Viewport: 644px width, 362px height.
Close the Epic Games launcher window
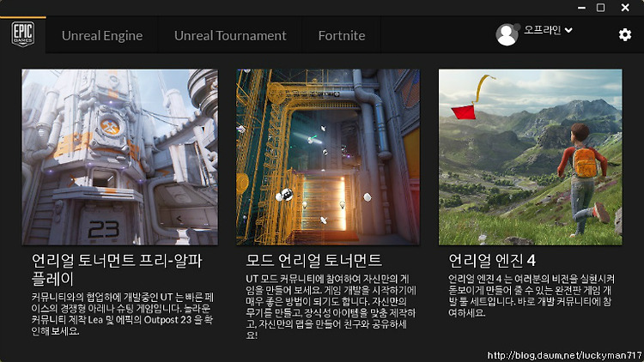(625, 8)
